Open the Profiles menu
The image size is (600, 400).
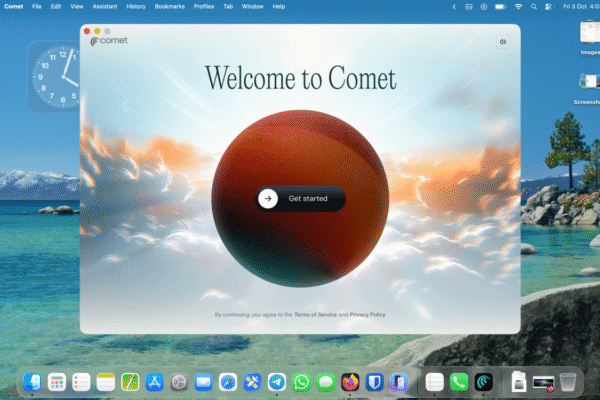[x=204, y=7]
